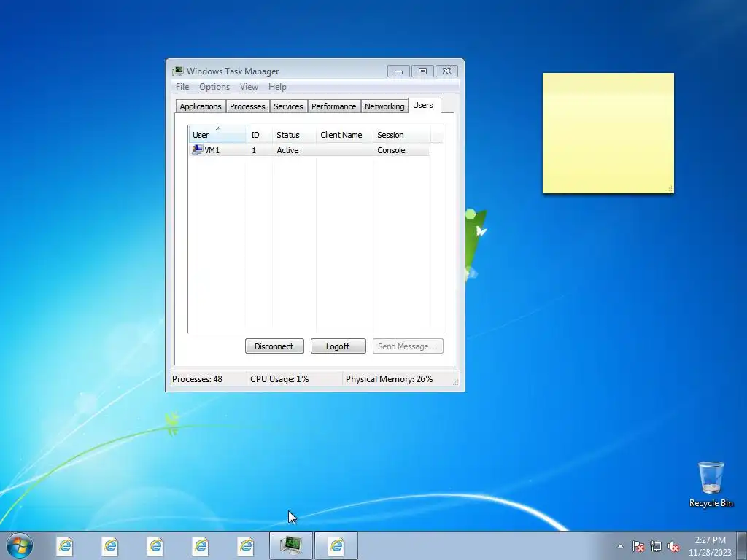Viewport: 747px width, 560px height.
Task: Minimize the Windows Task Manager window
Action: pos(399,71)
